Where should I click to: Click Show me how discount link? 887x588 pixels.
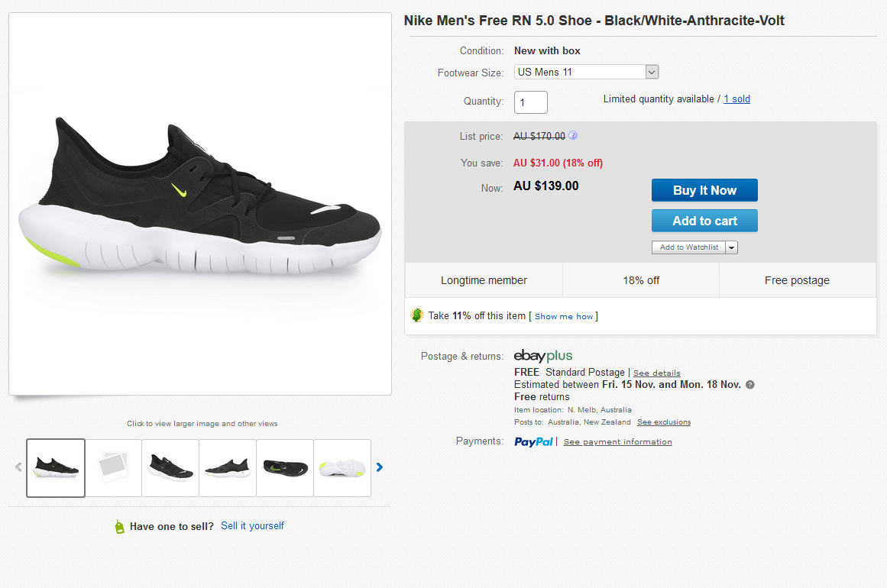pyautogui.click(x=563, y=317)
